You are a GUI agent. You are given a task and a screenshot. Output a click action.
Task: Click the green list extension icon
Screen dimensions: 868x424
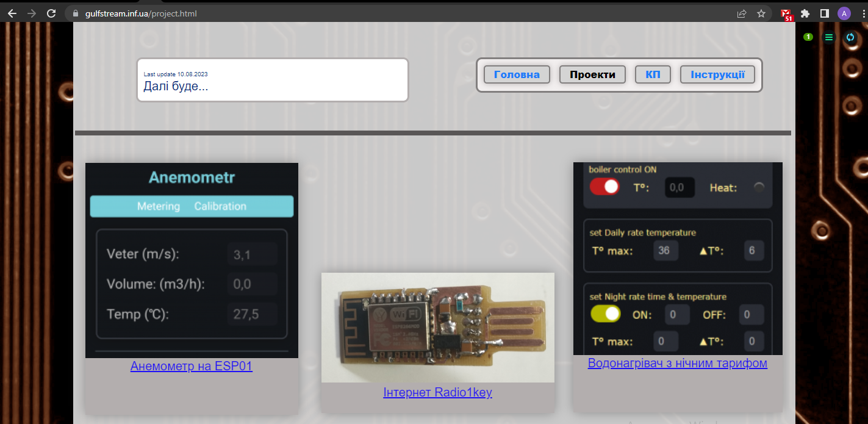tap(829, 37)
